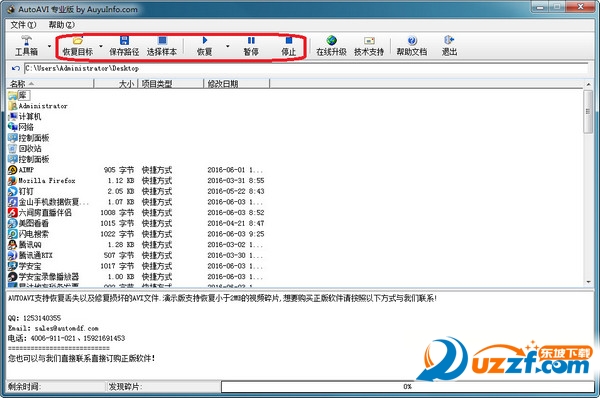Expand the dropdown arrow beside 恢复目标
This screenshot has width=600, height=398.
[101, 46]
